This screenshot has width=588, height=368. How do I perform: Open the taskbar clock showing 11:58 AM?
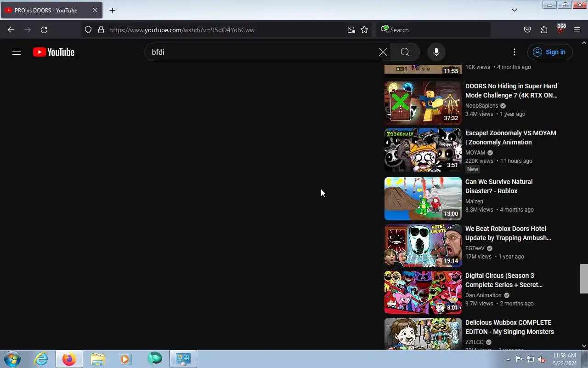click(x=565, y=359)
